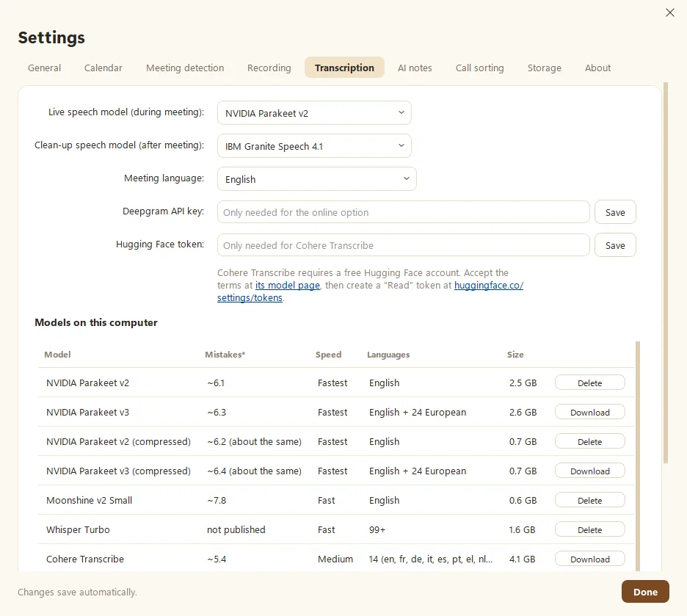Select the Transcription tab
687x616 pixels.
(344, 68)
